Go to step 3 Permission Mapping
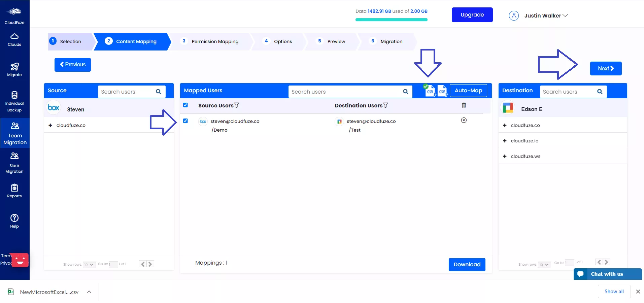The height and width of the screenshot is (303, 644). pos(210,41)
